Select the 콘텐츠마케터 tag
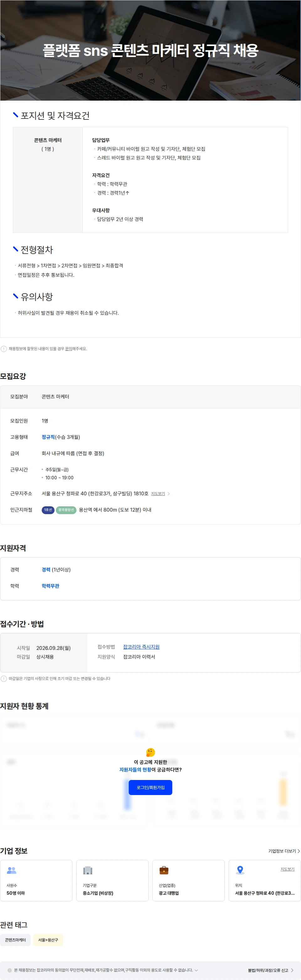This screenshot has height=980, width=301. pyautogui.click(x=15, y=940)
